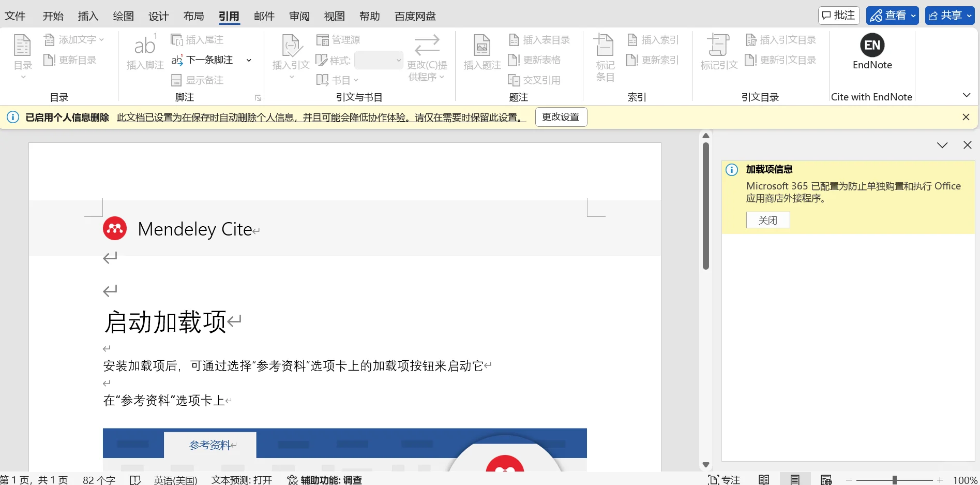This screenshot has height=485, width=980.
Task: Enable 专注 focus mode
Action: coord(724,480)
